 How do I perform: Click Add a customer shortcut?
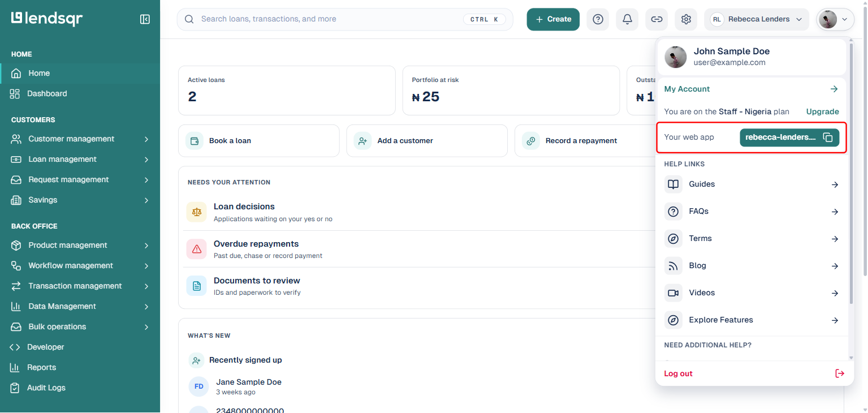(x=427, y=141)
